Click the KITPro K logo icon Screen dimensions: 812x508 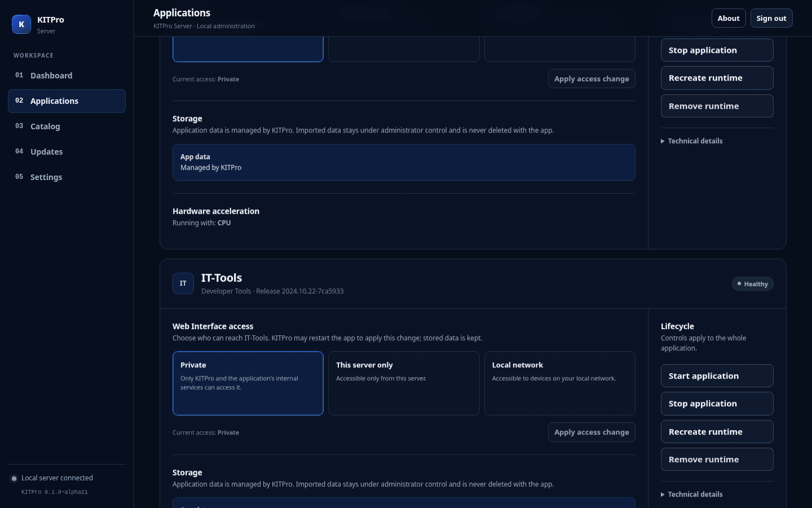[21, 24]
